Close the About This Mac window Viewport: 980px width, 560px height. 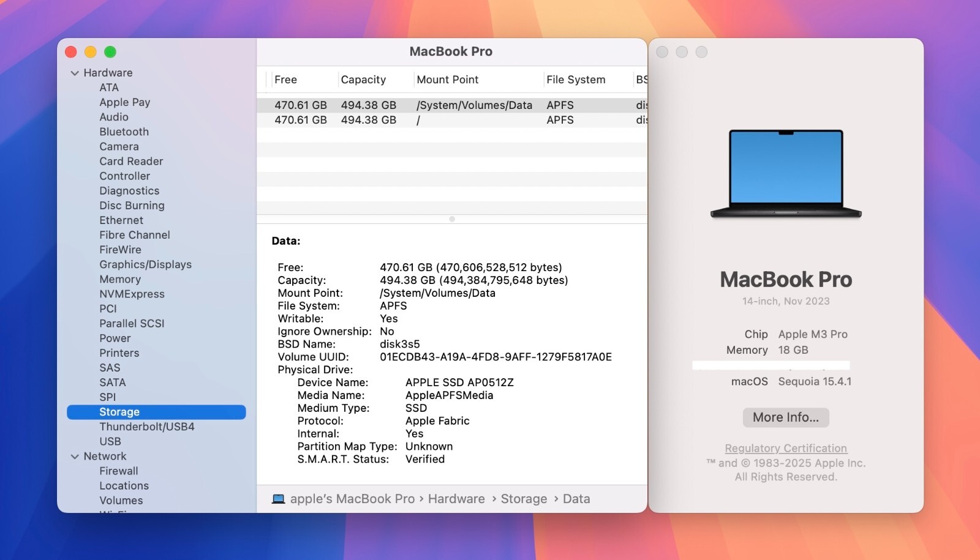click(x=662, y=52)
